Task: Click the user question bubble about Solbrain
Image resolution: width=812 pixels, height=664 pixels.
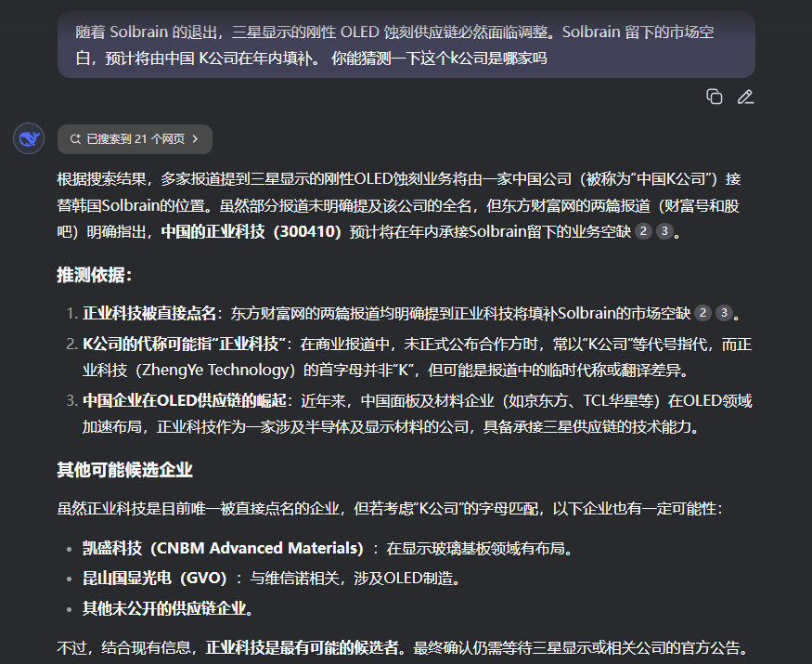Action: click(x=406, y=45)
